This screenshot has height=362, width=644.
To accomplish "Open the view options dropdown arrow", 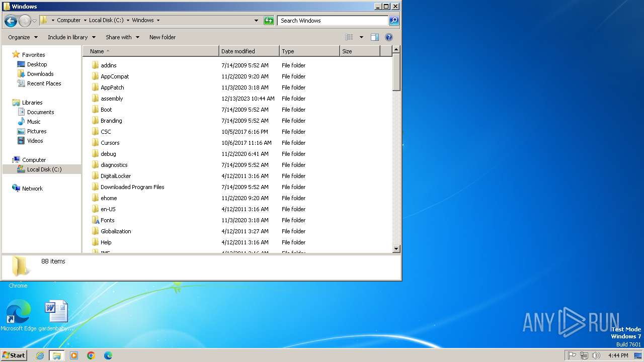I will point(361,37).
